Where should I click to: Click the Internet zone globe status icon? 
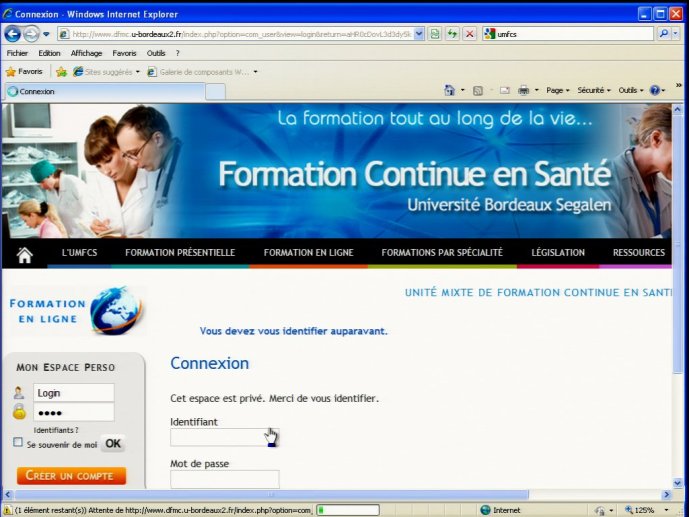(485, 510)
